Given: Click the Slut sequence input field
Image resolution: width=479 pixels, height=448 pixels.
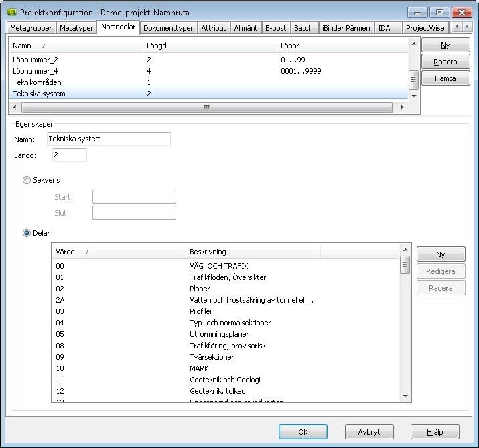Looking at the screenshot, I should click(134, 212).
